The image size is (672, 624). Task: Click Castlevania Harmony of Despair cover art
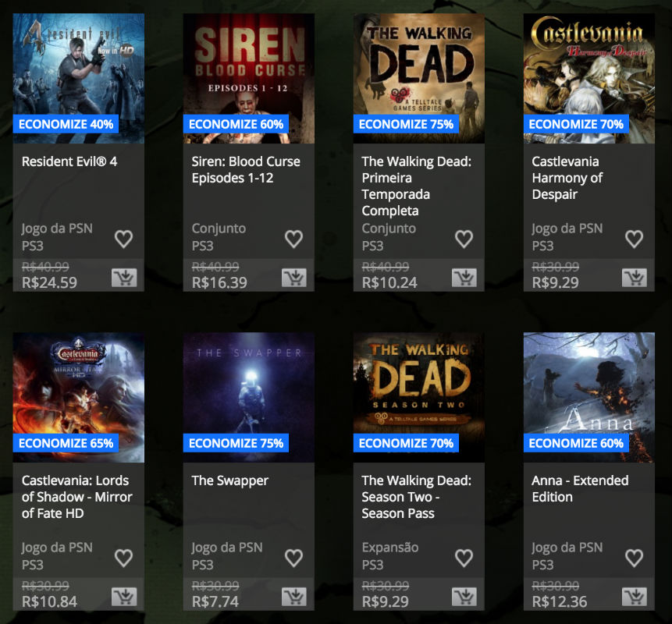click(x=588, y=78)
